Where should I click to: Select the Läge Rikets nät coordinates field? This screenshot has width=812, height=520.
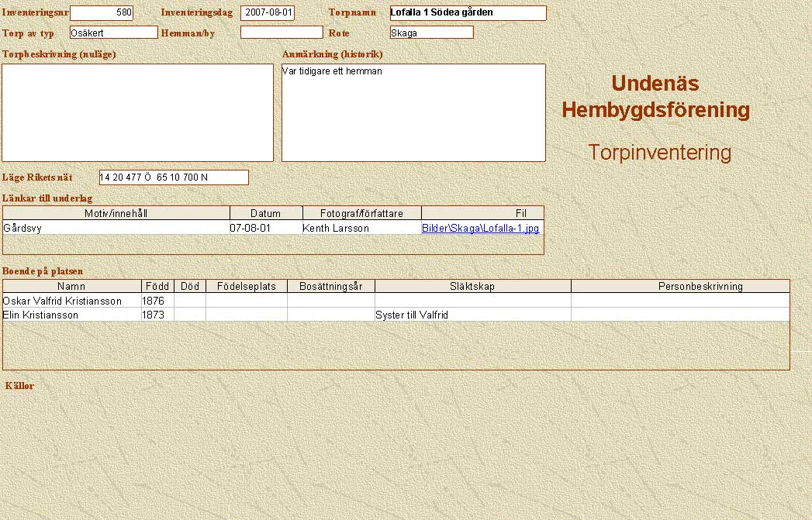[x=174, y=177]
